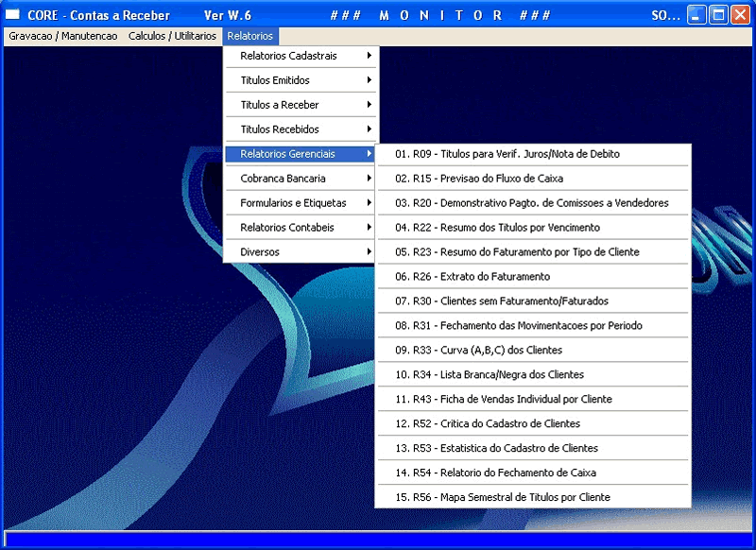Minimize the CORE Contas a Receber window

[696, 15]
